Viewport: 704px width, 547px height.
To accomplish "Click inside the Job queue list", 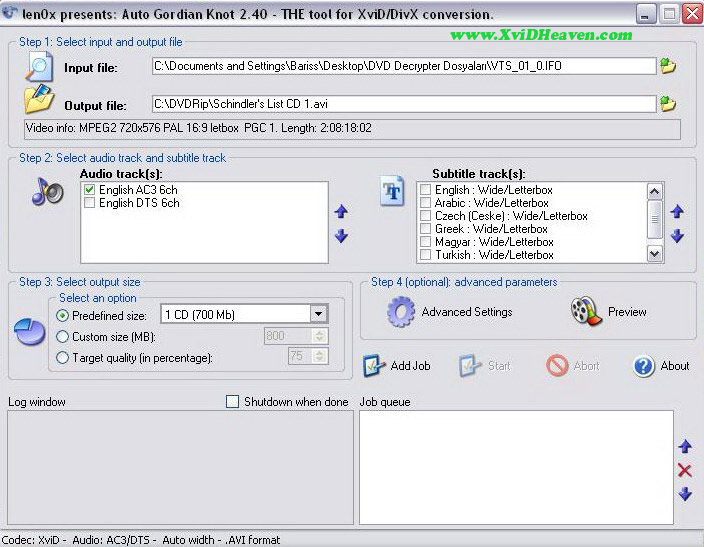I will 516,467.
